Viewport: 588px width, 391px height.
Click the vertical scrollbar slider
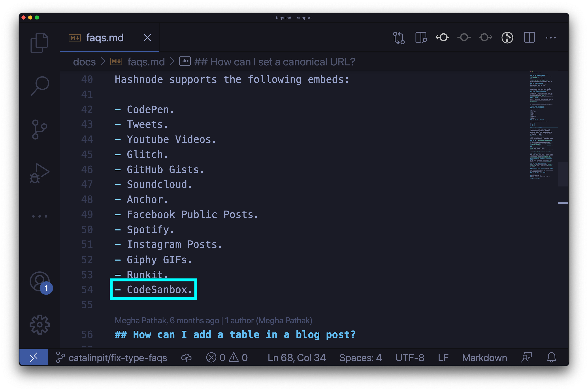563,174
